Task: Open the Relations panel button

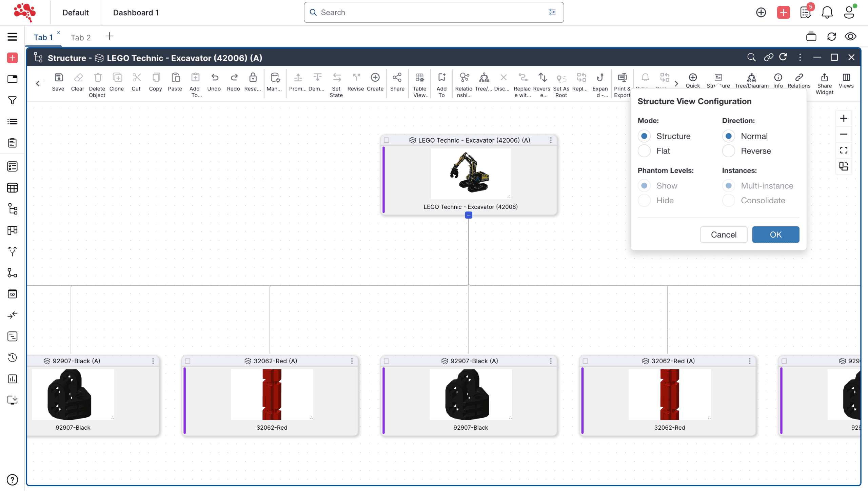Action: pos(800,81)
